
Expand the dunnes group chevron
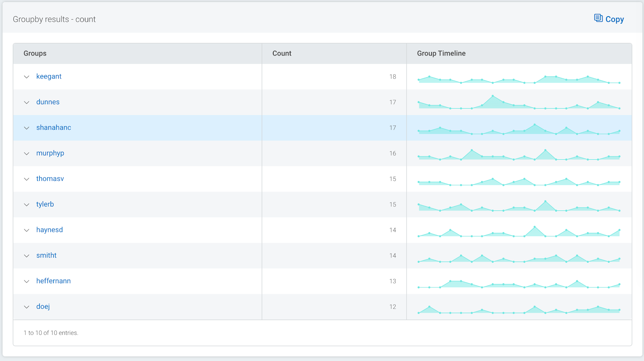tap(27, 102)
